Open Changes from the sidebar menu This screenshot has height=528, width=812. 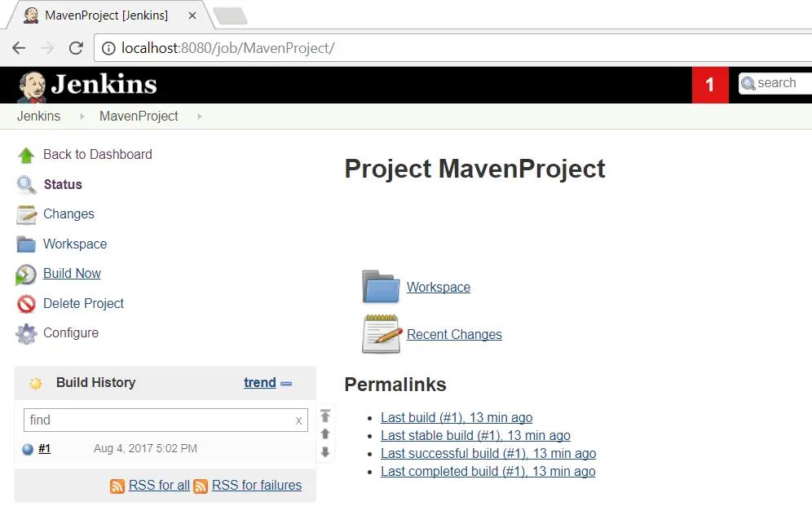click(68, 214)
